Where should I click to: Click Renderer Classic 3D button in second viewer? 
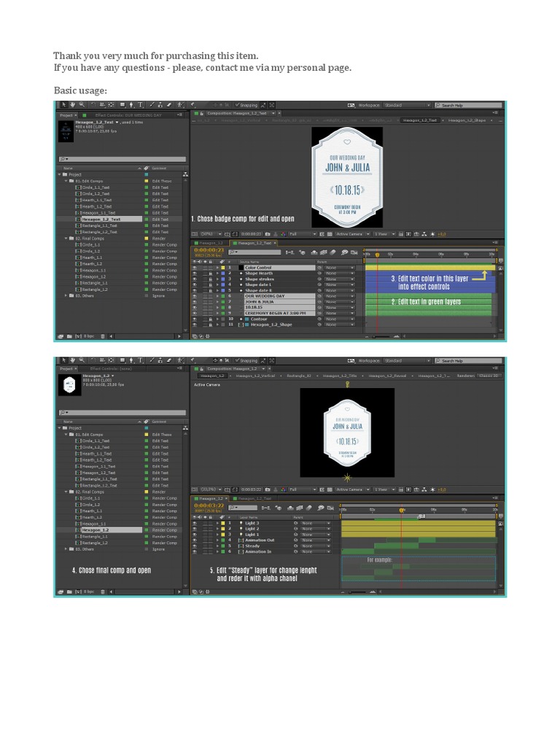point(489,376)
